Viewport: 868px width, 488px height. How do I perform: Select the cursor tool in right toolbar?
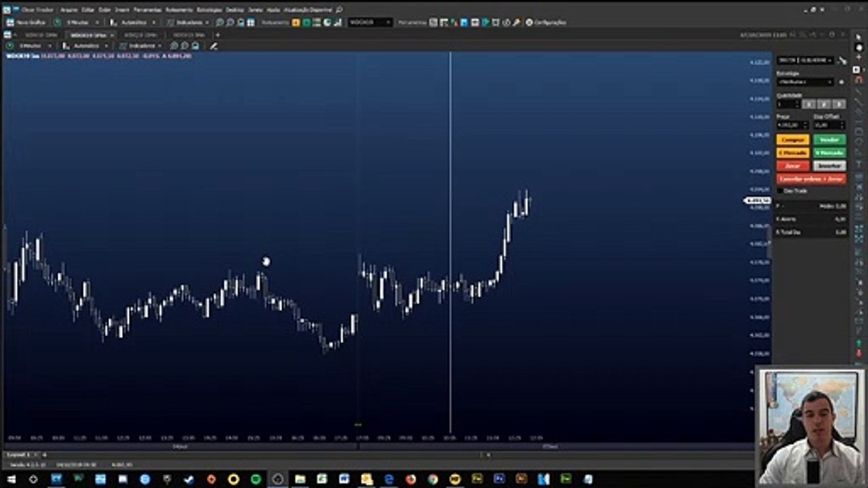tap(859, 37)
